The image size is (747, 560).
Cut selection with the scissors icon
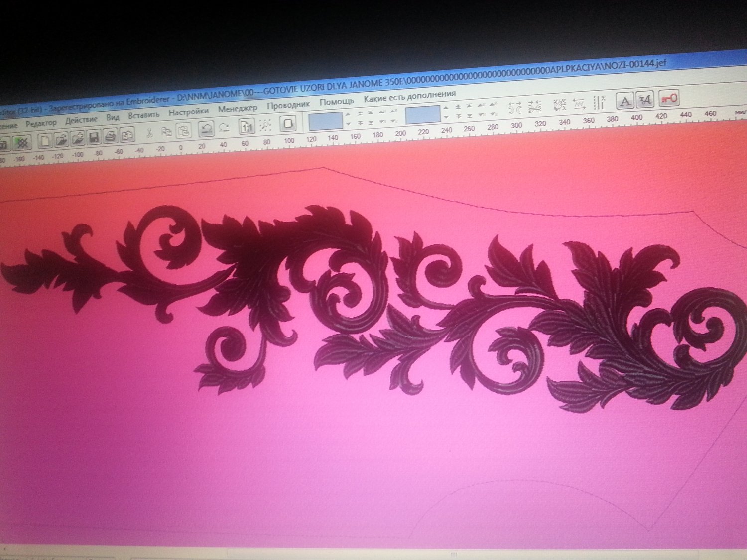point(149,132)
